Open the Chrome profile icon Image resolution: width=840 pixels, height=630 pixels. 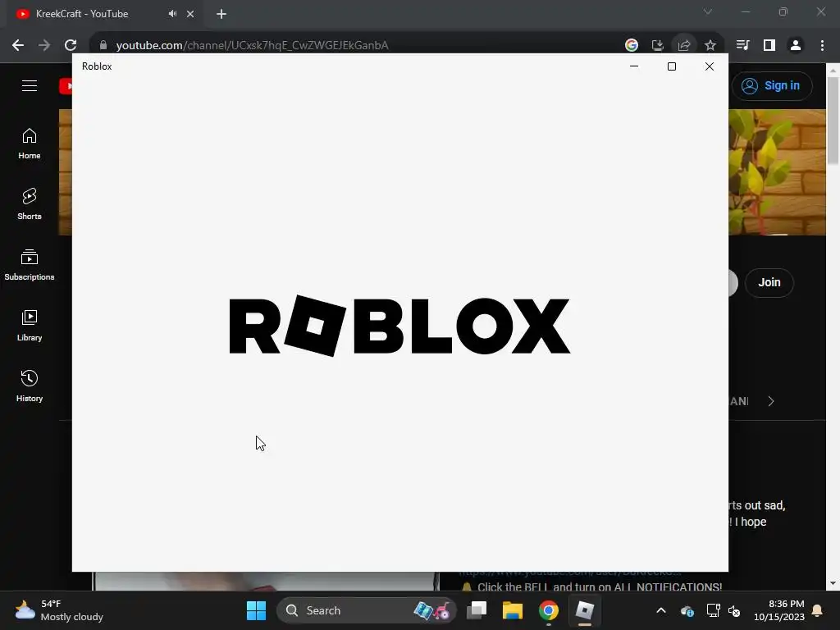click(x=796, y=45)
